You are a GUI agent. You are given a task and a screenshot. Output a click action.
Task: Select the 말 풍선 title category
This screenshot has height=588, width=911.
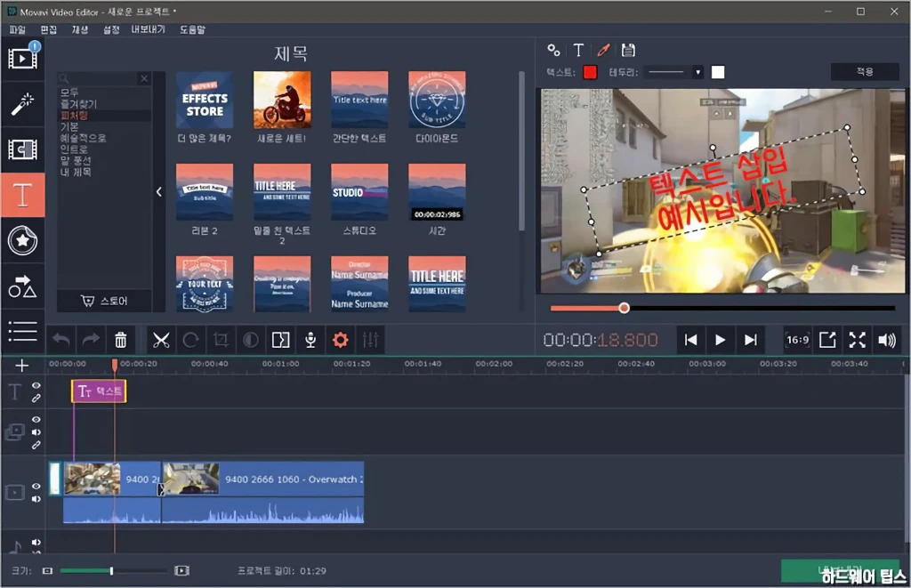[x=76, y=161]
